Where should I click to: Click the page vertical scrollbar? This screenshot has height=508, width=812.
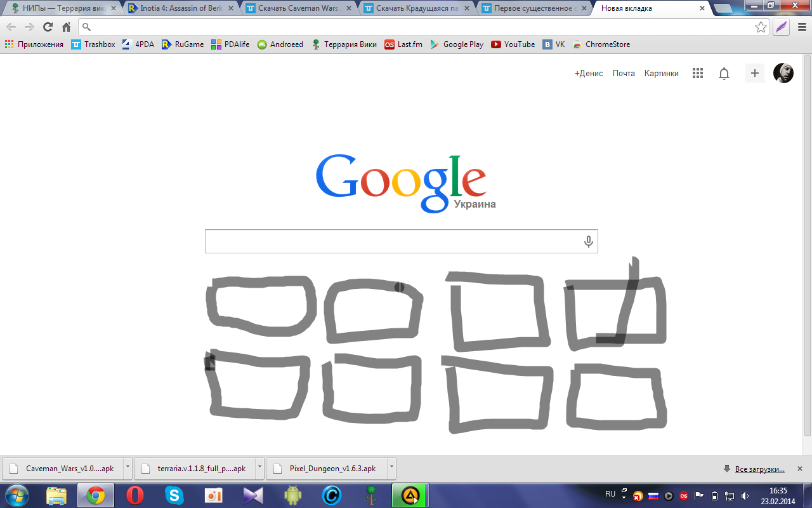pos(807,244)
